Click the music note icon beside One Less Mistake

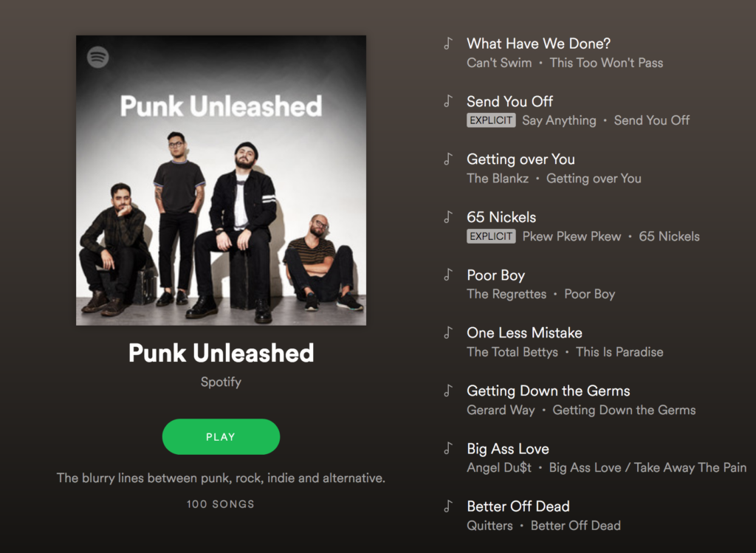coord(448,333)
